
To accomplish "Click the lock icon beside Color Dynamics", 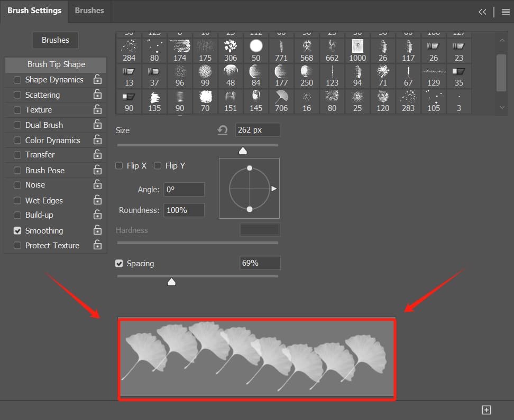I will point(97,140).
